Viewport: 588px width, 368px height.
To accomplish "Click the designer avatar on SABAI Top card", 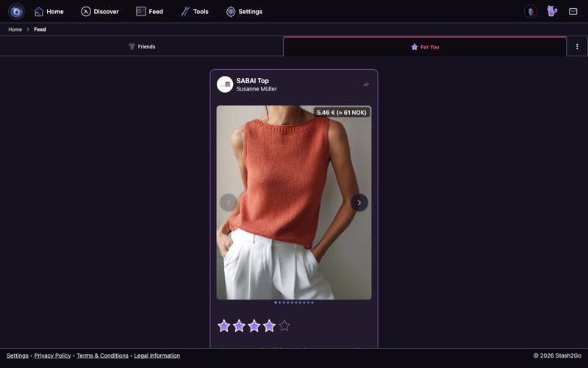I will tap(225, 85).
